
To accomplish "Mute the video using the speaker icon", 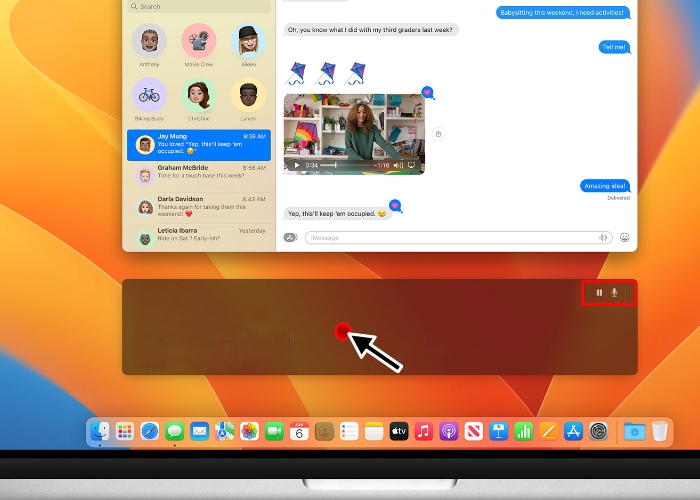I will (398, 165).
